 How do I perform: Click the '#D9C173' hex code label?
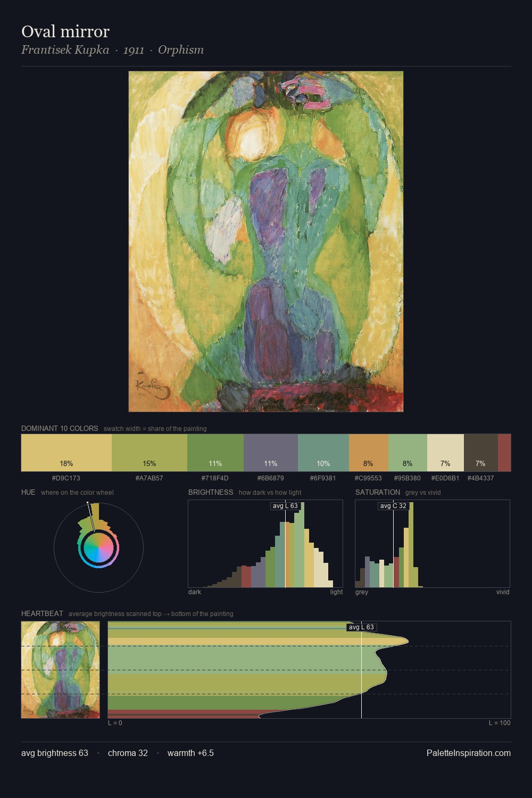pos(66,478)
